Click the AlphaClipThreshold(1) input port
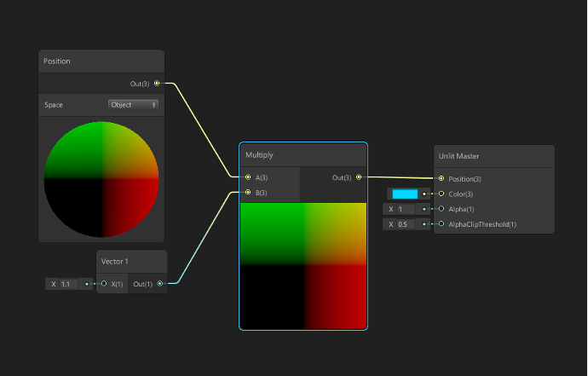The image size is (588, 376). pyautogui.click(x=441, y=224)
